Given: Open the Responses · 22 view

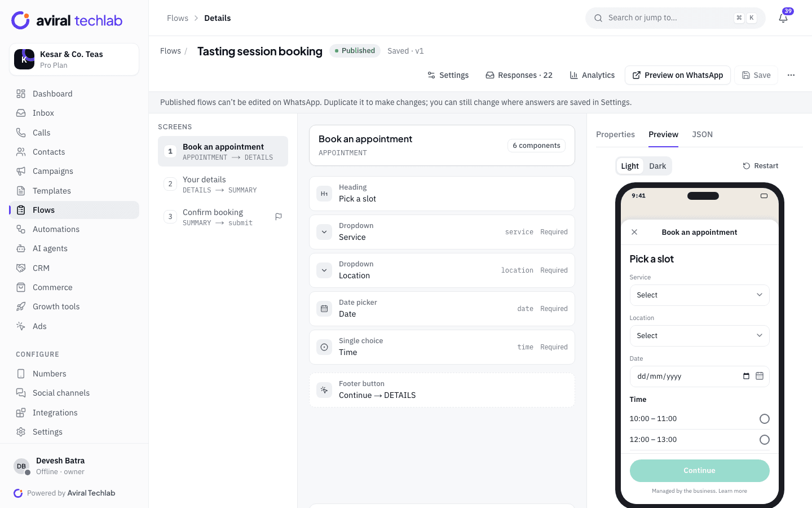Looking at the screenshot, I should pos(519,75).
